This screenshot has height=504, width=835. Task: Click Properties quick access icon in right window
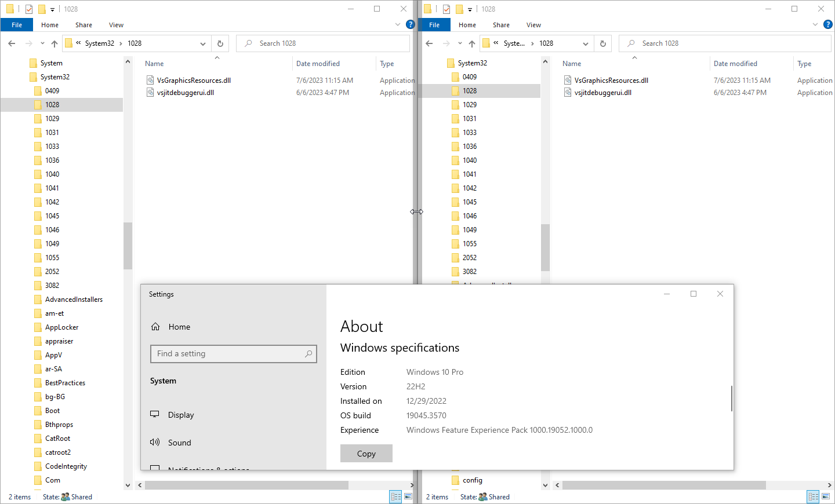pos(446,9)
